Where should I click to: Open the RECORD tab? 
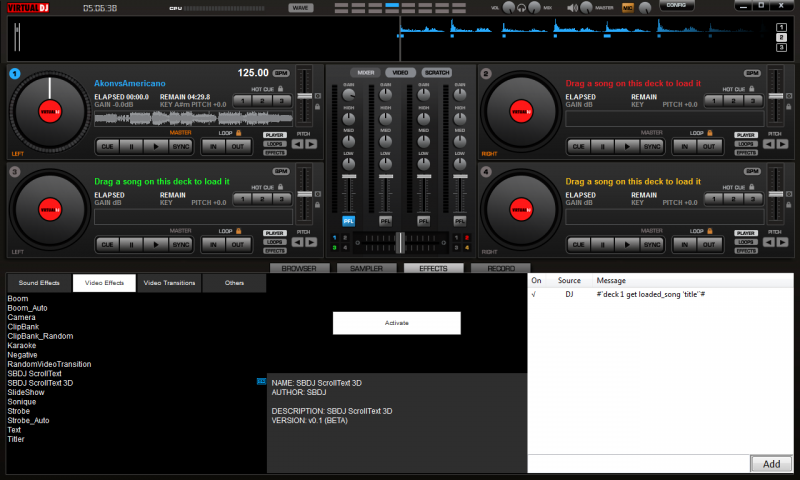click(501, 268)
